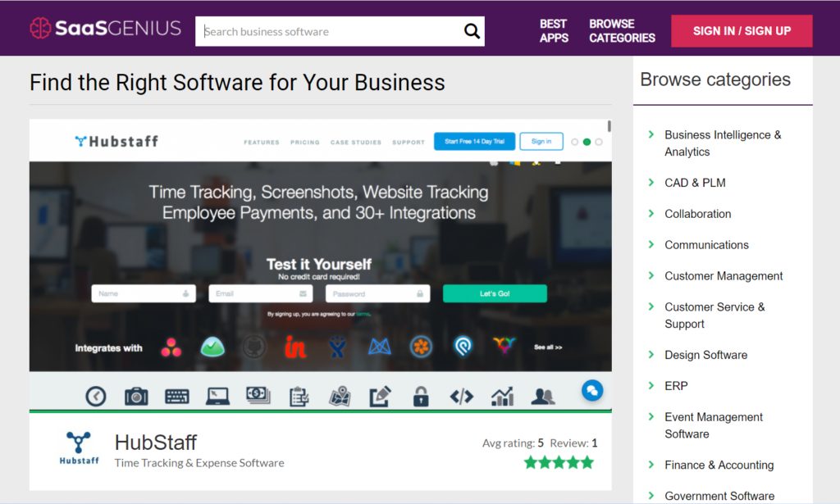
Task: Click the Password input field
Action: pos(377,293)
